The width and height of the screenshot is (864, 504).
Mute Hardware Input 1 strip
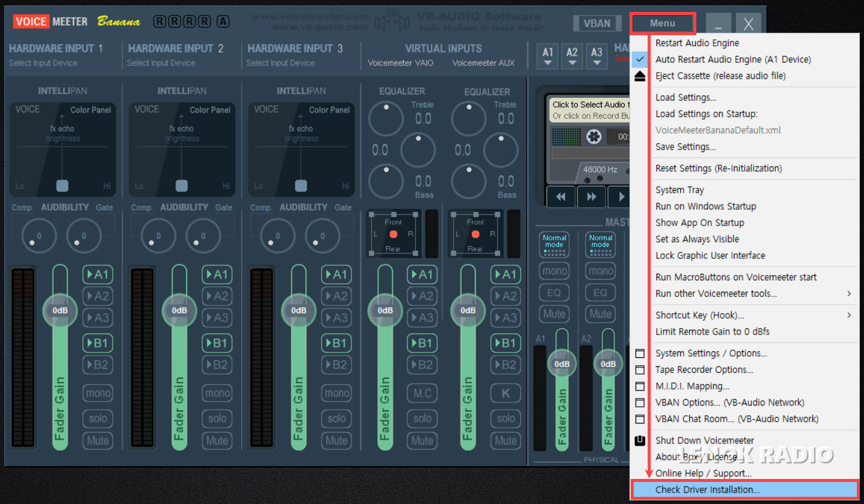[98, 441]
